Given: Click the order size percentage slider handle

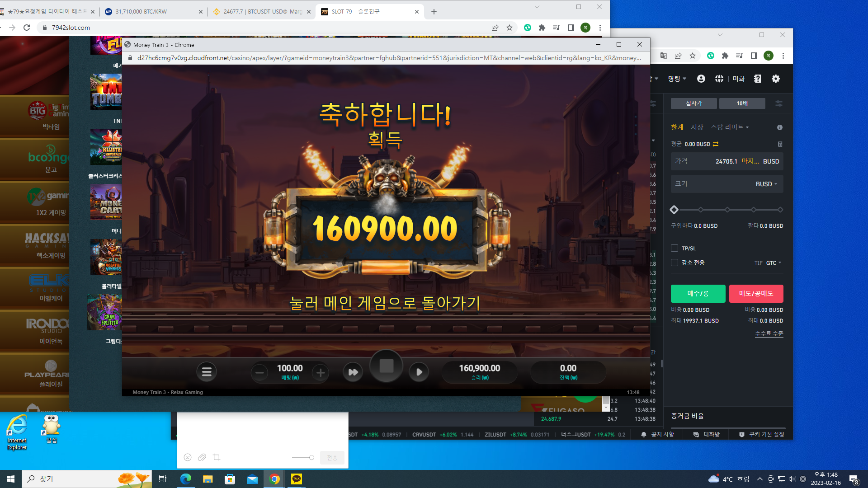Looking at the screenshot, I should coord(674,210).
